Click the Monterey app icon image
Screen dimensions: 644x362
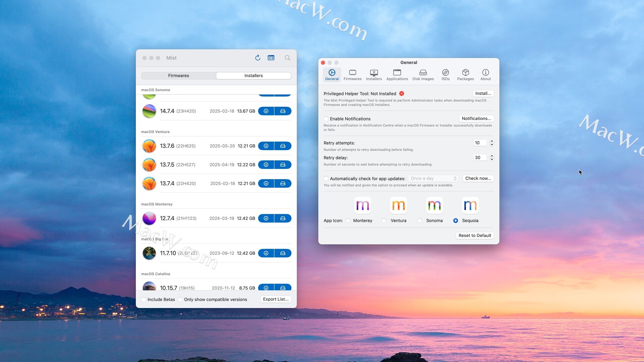(x=363, y=205)
